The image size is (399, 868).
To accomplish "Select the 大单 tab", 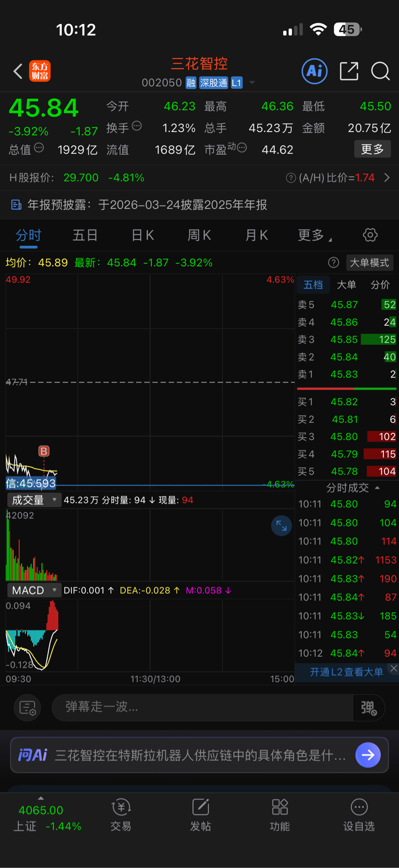I will (347, 284).
